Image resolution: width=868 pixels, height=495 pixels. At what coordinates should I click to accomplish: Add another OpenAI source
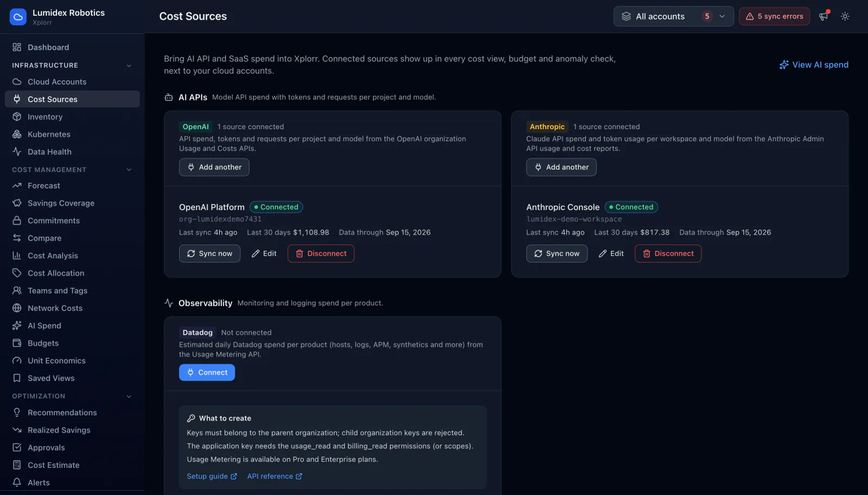point(214,167)
